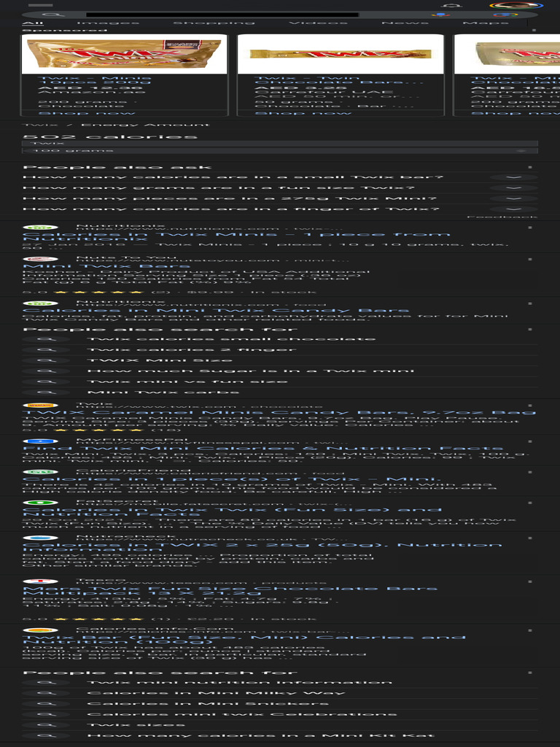This screenshot has height=747, width=560.
Task: Open the hamburger menu icon at top
Action: coord(41,5)
